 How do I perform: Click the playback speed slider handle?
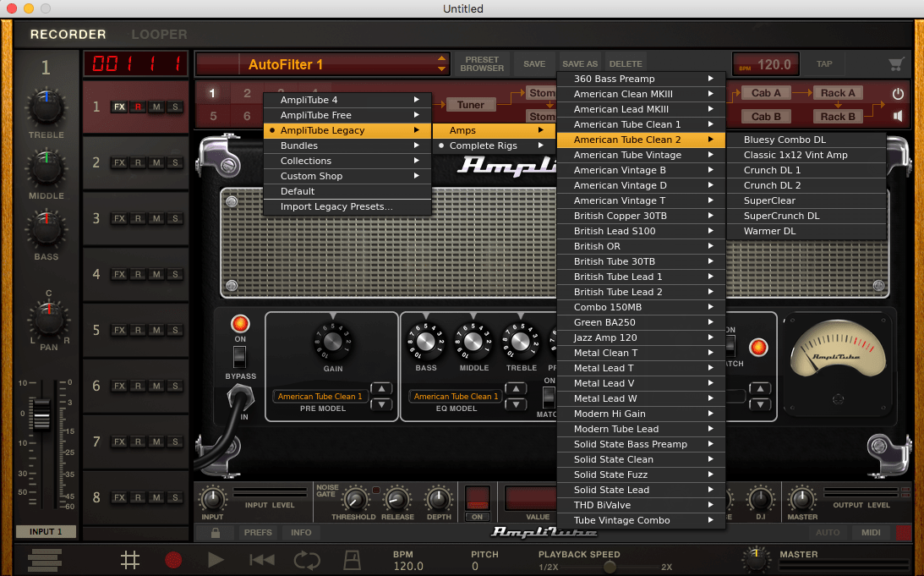610,567
